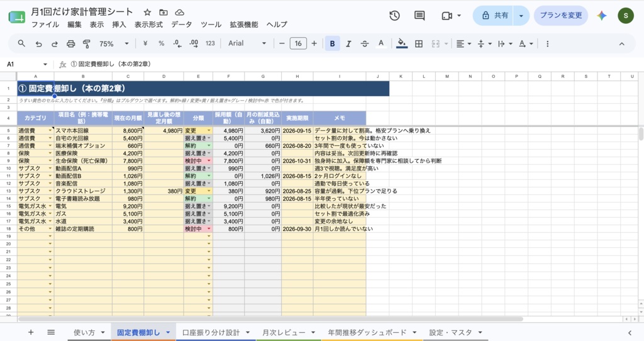This screenshot has height=341, width=644.
Task: Increase decimal places
Action: pyautogui.click(x=194, y=43)
